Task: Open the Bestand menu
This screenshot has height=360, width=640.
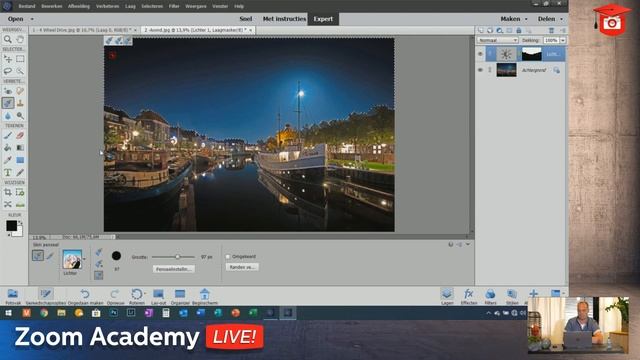Action: 27,6
